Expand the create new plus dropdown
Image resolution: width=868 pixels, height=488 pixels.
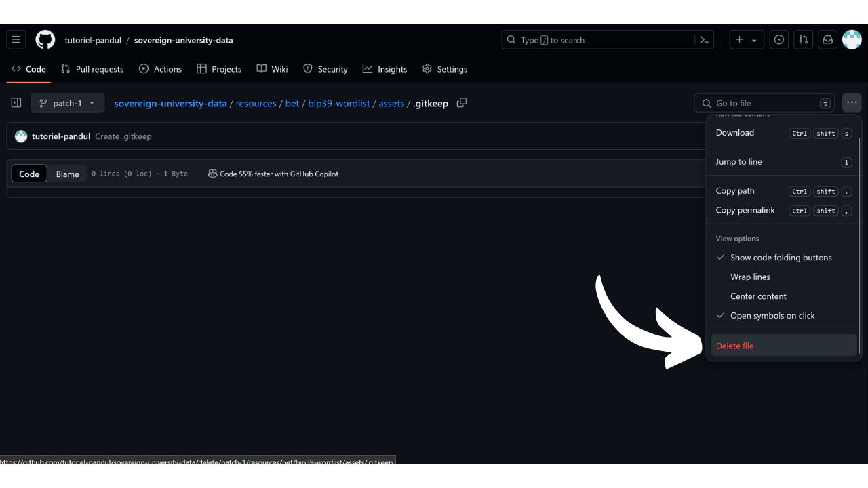(x=746, y=40)
